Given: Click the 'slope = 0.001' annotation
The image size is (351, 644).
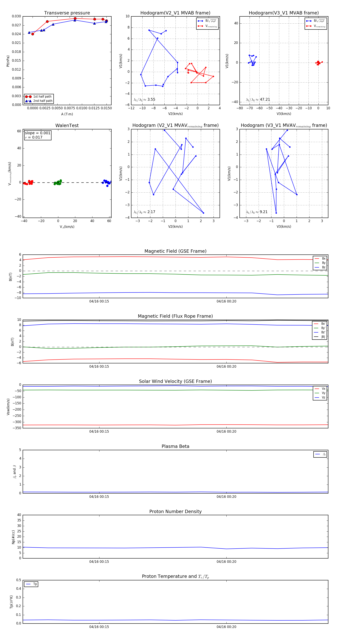Looking at the screenshot, I should coord(37,133).
